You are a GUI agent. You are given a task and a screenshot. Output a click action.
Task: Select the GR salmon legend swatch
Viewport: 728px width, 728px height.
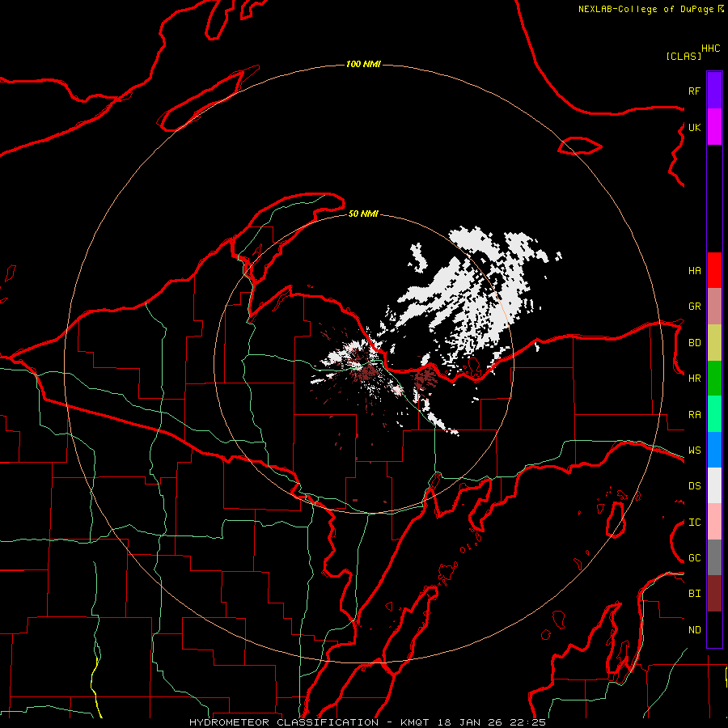click(x=714, y=306)
